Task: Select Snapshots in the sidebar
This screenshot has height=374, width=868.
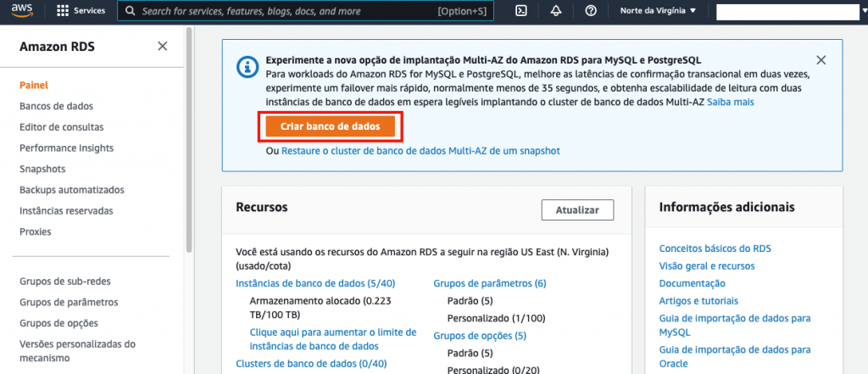Action: coord(42,169)
